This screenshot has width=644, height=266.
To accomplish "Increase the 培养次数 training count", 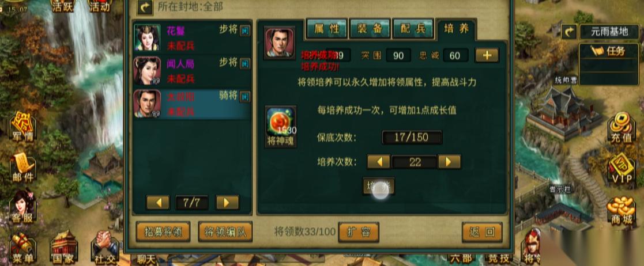I will pos(449,162).
